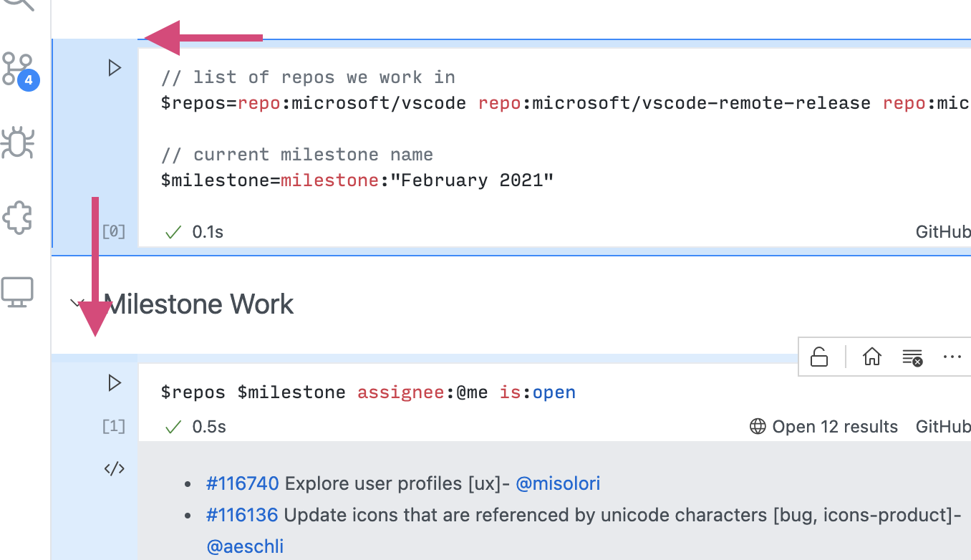This screenshot has width=971, height=560.
Task: Run the $repos $milestone assignee query cell
Action: (113, 383)
